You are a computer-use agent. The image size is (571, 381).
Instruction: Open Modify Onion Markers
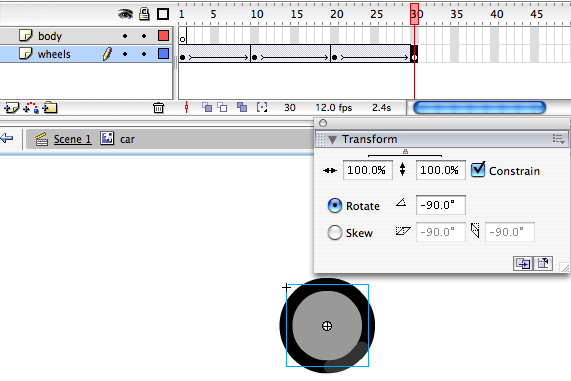pos(262,107)
